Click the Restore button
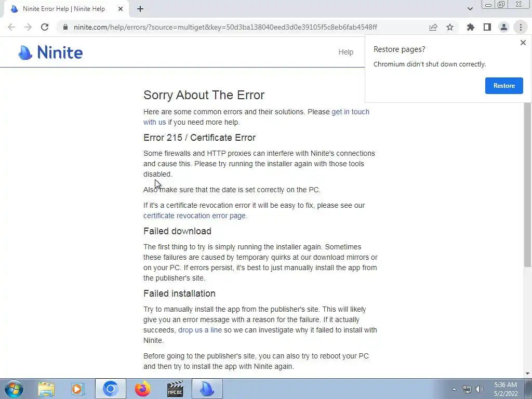This screenshot has width=532, height=399. pyautogui.click(x=504, y=86)
